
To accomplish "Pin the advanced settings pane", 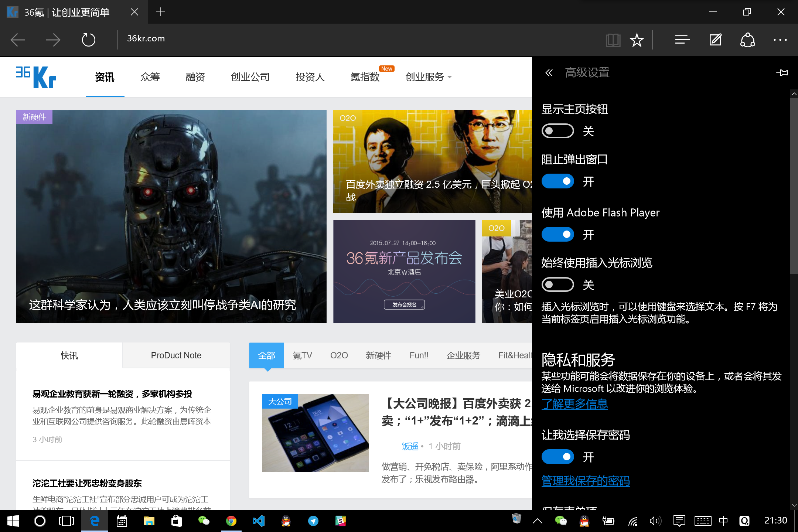I will [782, 73].
